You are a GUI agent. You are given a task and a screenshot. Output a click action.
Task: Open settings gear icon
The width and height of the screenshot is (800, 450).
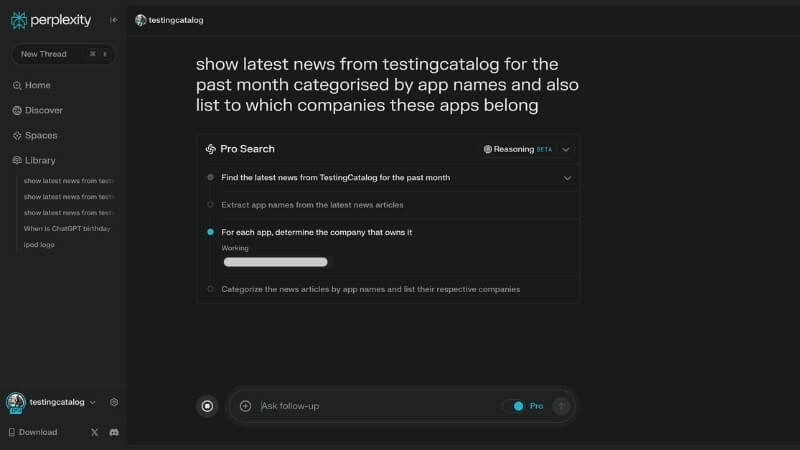click(x=114, y=402)
